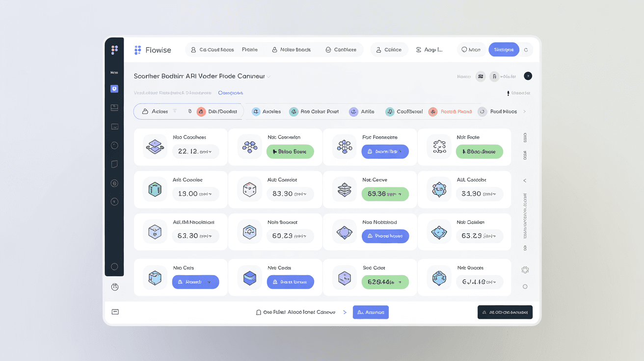This screenshot has height=361, width=644.
Task: Click the card icon at the bottom-left of footer bar
Action: pyautogui.click(x=115, y=311)
